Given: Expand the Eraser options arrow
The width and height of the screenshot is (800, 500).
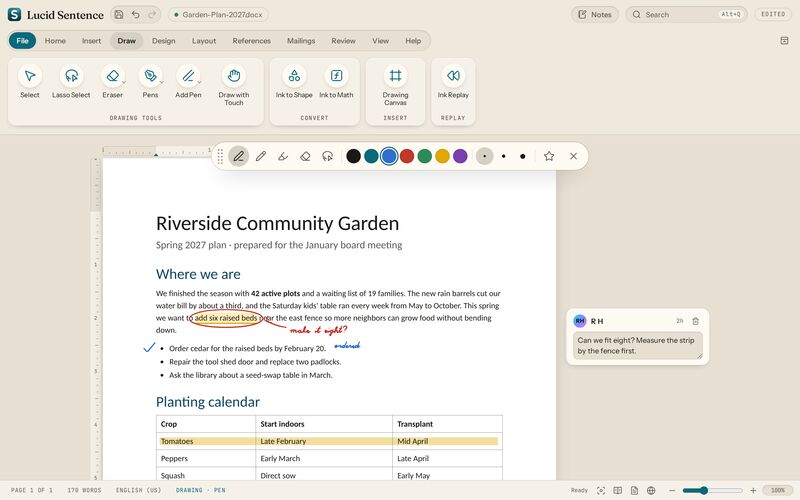Looking at the screenshot, I should point(124,82).
